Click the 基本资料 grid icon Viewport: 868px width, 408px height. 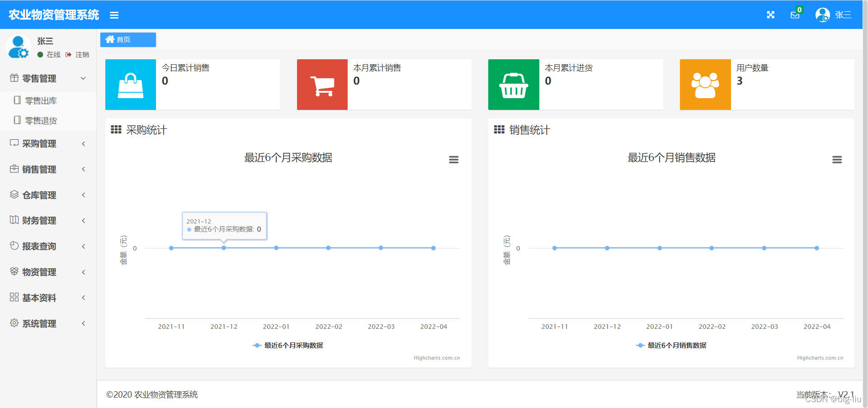(14, 297)
